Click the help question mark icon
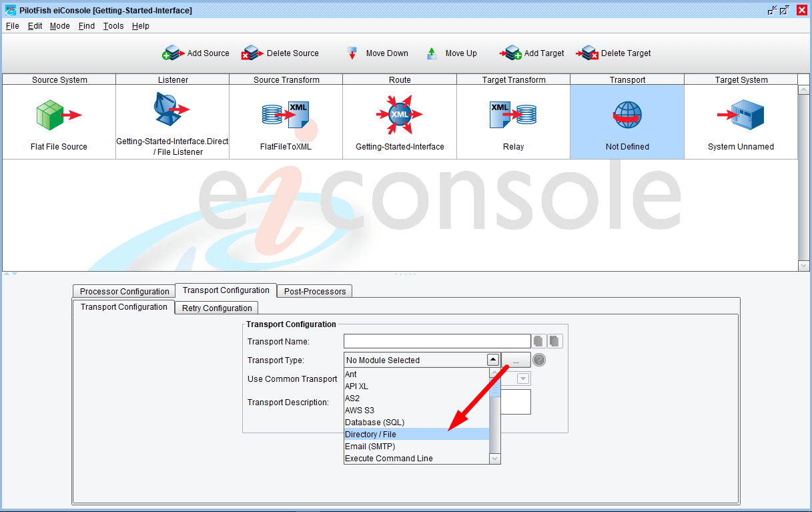812x512 pixels. point(539,360)
